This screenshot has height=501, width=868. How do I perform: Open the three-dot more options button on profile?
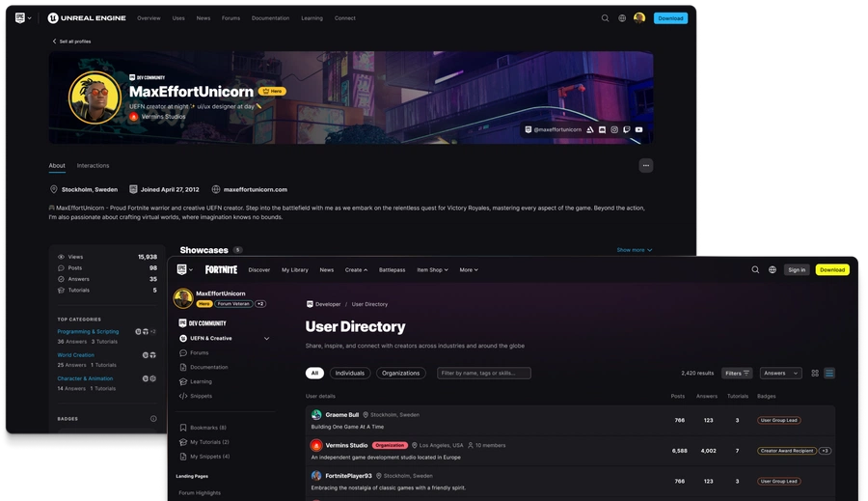(646, 165)
